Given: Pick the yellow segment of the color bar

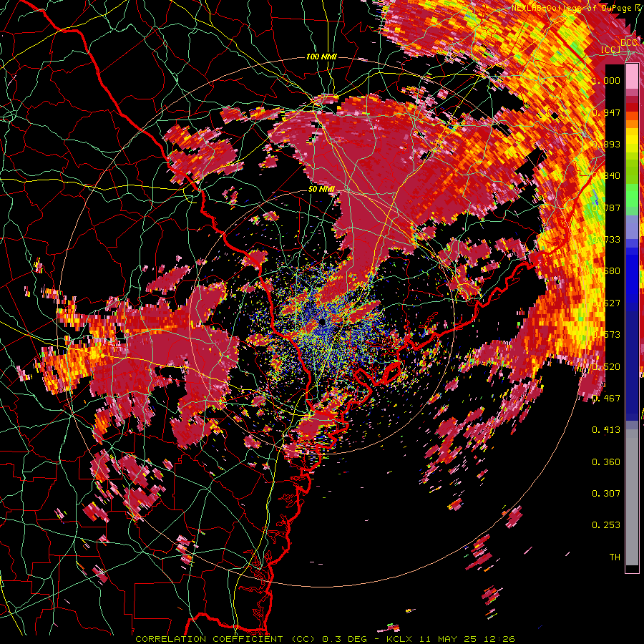Looking at the screenshot, I should tap(632, 141).
